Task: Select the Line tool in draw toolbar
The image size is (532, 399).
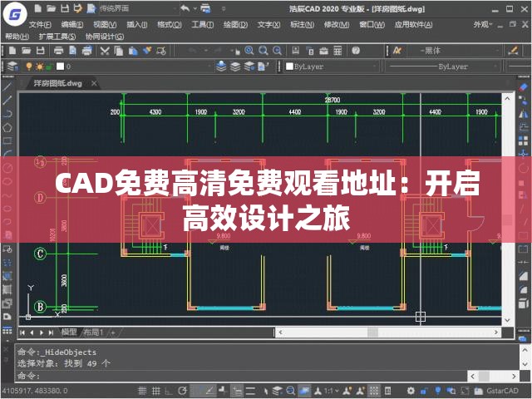Action: [7, 87]
